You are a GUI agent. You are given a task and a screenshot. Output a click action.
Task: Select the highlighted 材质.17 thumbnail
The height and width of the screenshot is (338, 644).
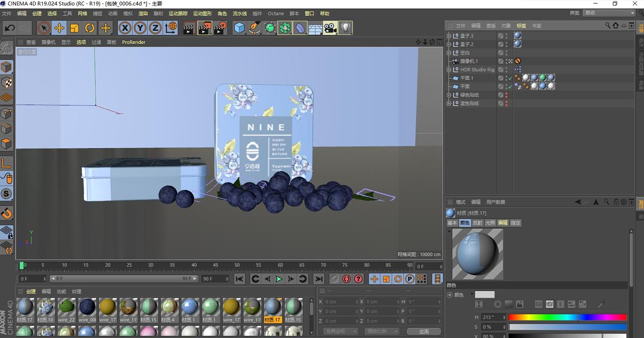point(272,310)
